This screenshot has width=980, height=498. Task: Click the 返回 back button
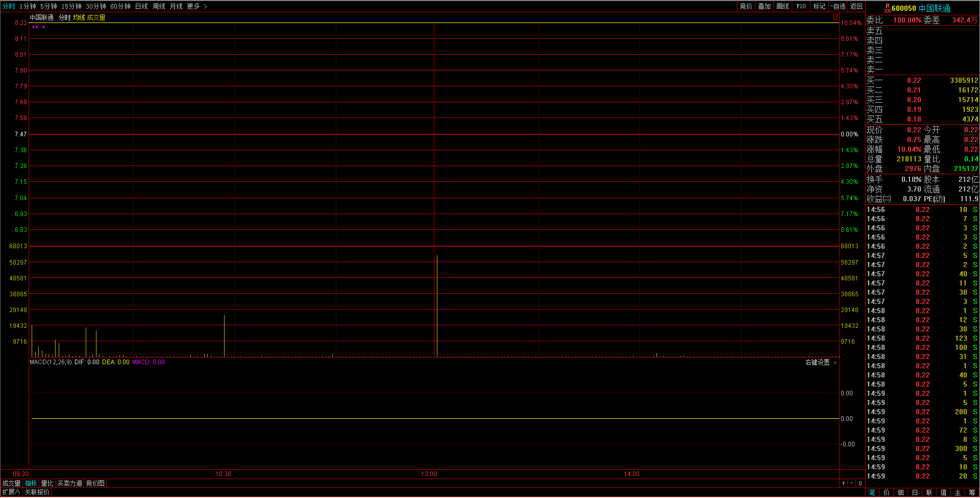(856, 7)
